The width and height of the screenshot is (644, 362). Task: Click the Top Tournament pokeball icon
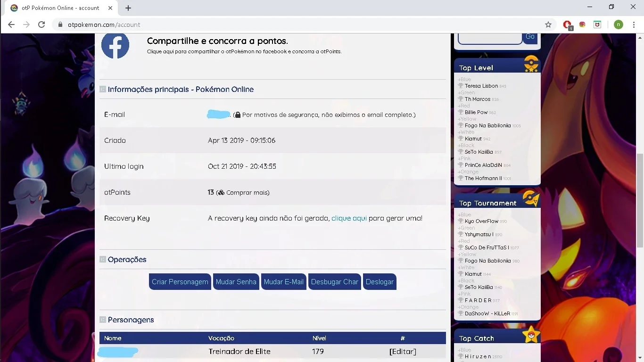tap(531, 199)
